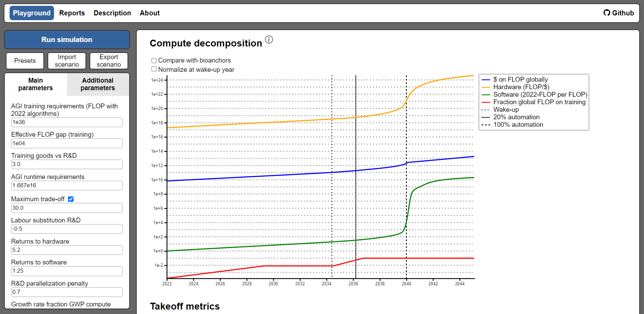Select the R&D parallelization penalty field
The width and height of the screenshot is (644, 314).
67,292
